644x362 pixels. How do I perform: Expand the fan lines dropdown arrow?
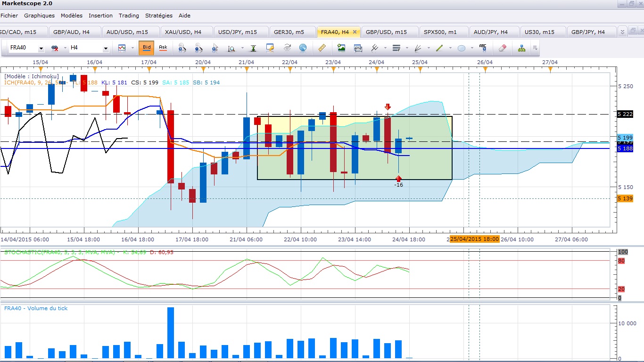pos(429,48)
